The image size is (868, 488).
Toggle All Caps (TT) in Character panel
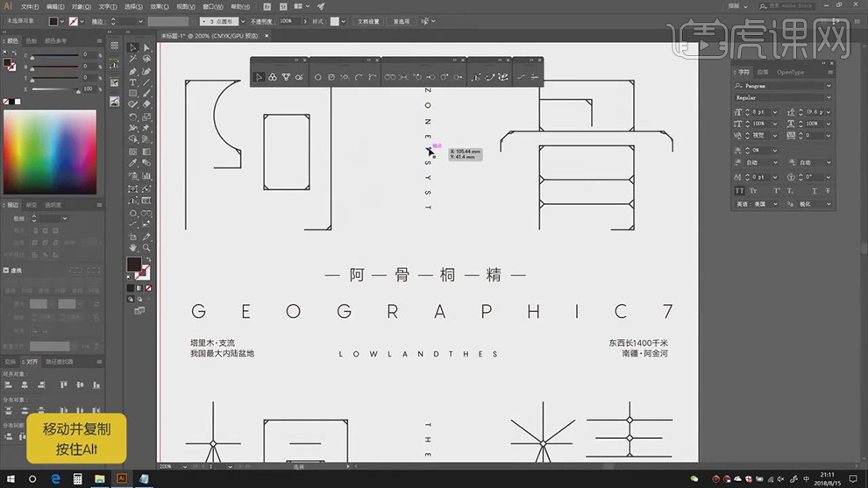point(740,190)
